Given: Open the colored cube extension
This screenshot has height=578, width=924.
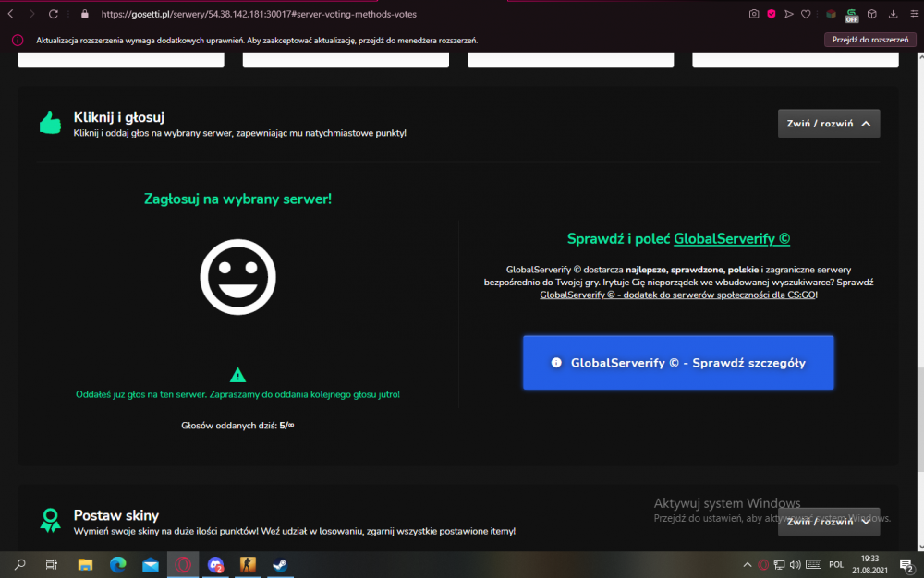Looking at the screenshot, I should [x=831, y=14].
